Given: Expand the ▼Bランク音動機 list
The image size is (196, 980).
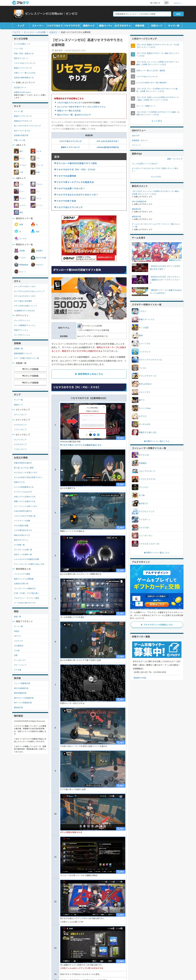Looking at the screenshot, I should point(30,383).
